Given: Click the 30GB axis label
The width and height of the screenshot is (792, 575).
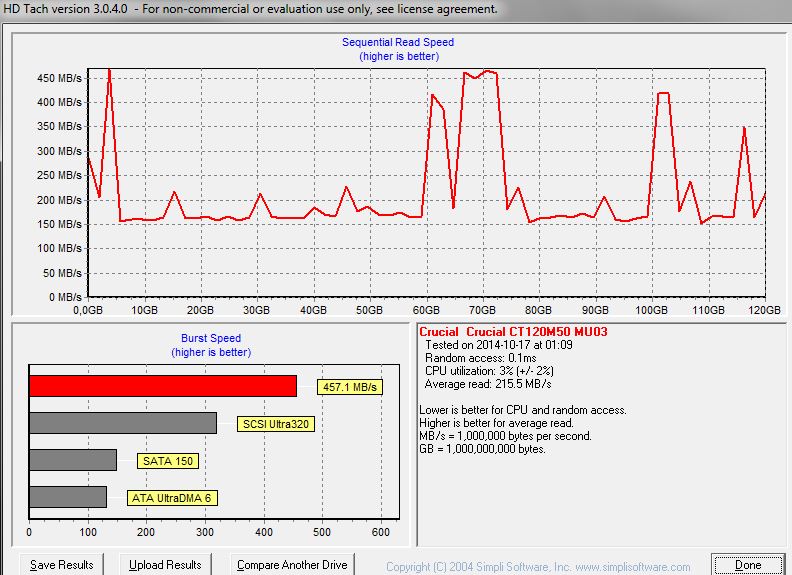Looking at the screenshot, I should [257, 310].
